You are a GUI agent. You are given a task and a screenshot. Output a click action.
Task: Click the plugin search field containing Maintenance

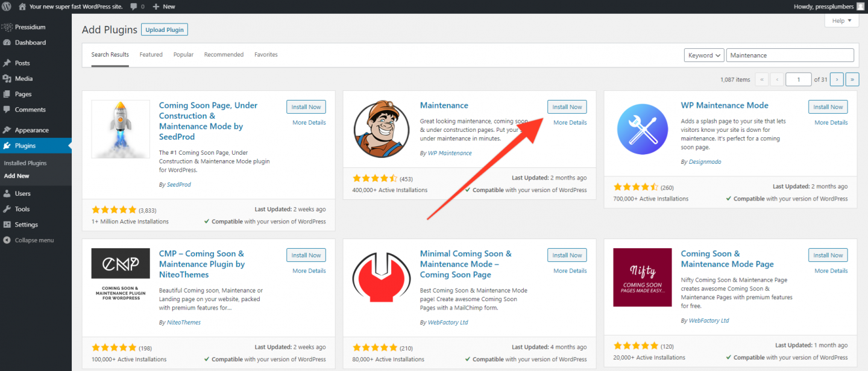tap(790, 55)
